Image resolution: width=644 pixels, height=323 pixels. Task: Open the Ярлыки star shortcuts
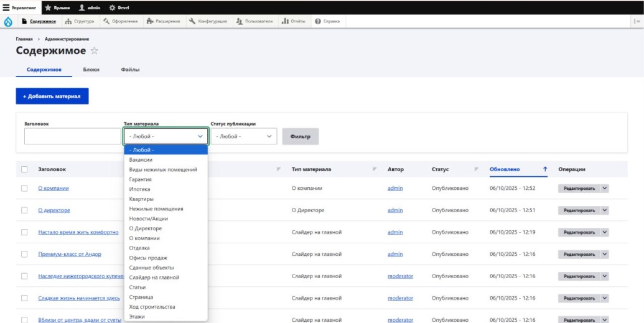coord(57,7)
